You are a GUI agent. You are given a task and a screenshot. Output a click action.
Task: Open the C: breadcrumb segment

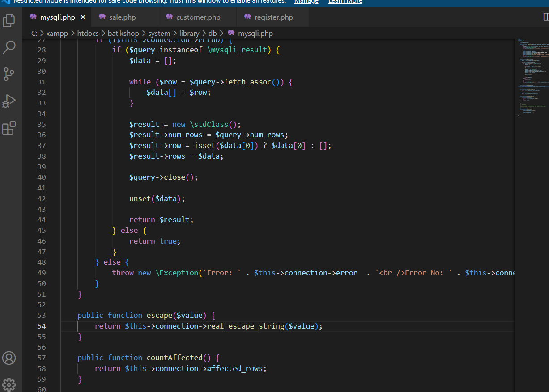[34, 33]
